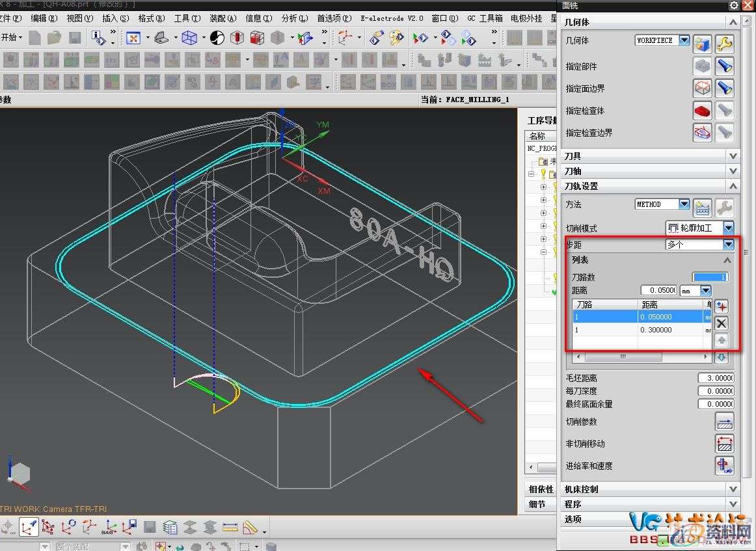Click the Fit view icon in toolbar

coord(133,38)
